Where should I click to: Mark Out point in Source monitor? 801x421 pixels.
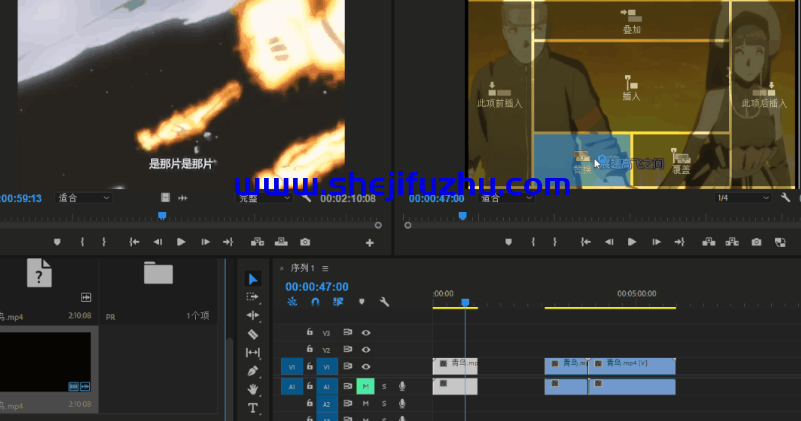pyautogui.click(x=104, y=242)
